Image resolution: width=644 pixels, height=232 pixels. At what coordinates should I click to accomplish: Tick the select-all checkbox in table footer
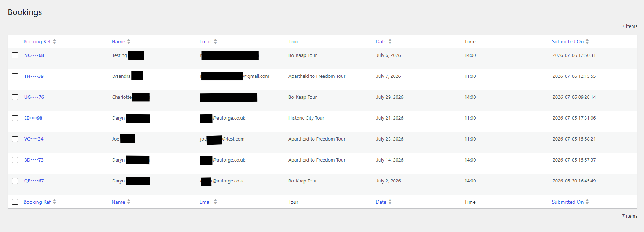(x=15, y=202)
